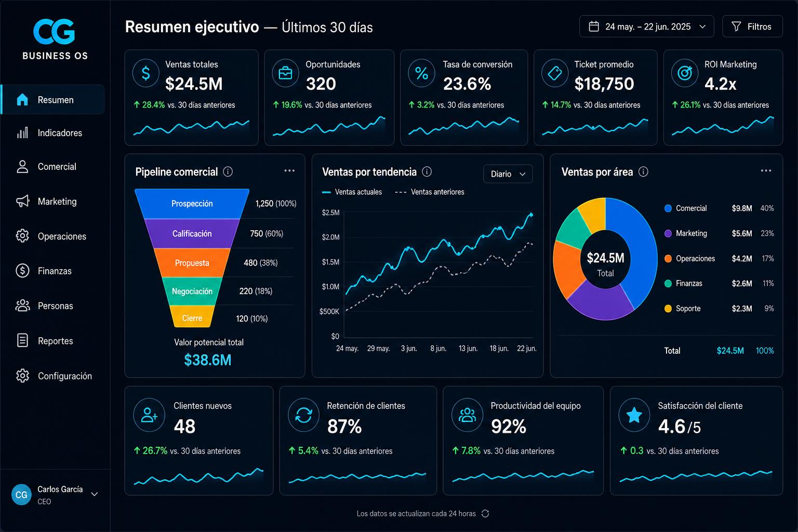Show info for Ventas por área

pyautogui.click(x=643, y=171)
